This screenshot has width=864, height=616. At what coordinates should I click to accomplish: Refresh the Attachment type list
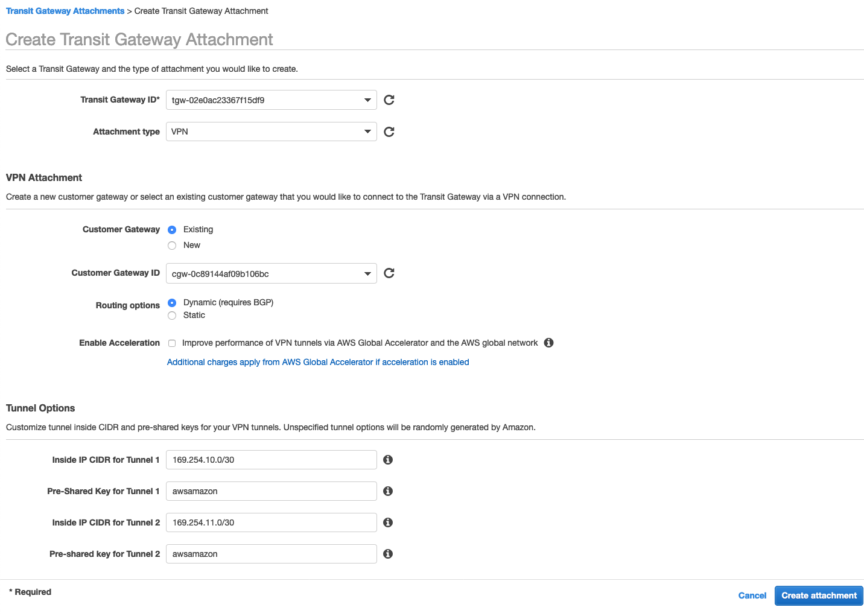click(389, 132)
